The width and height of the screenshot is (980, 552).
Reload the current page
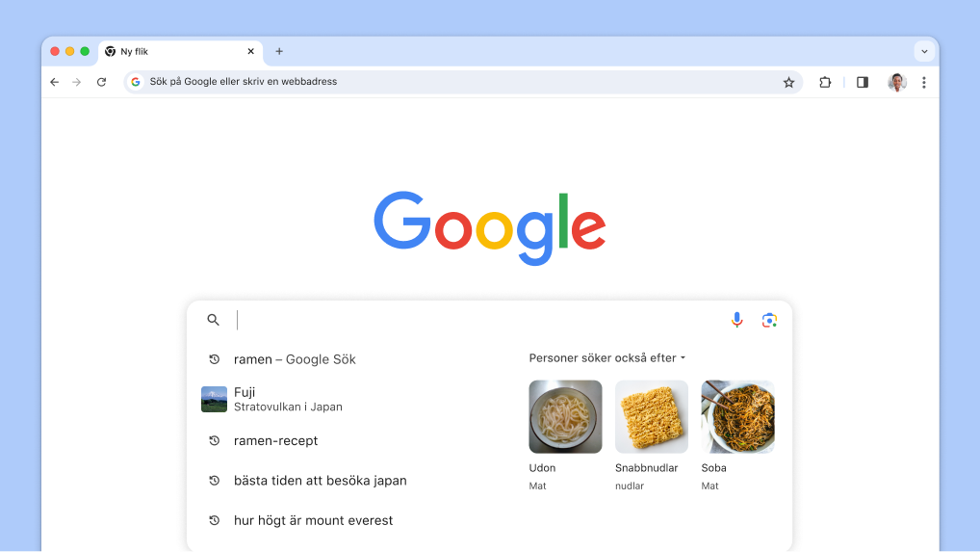click(x=101, y=82)
